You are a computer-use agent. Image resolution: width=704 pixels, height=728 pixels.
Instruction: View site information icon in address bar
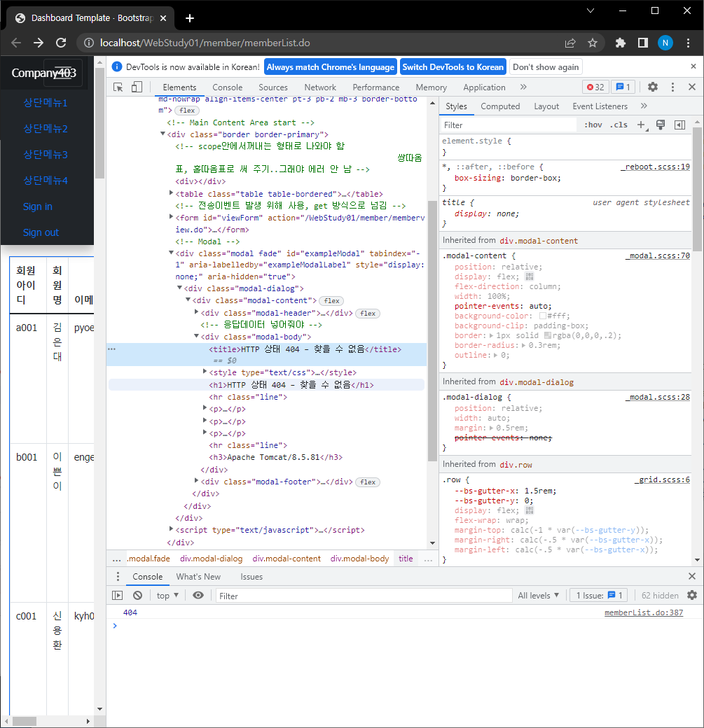[89, 43]
